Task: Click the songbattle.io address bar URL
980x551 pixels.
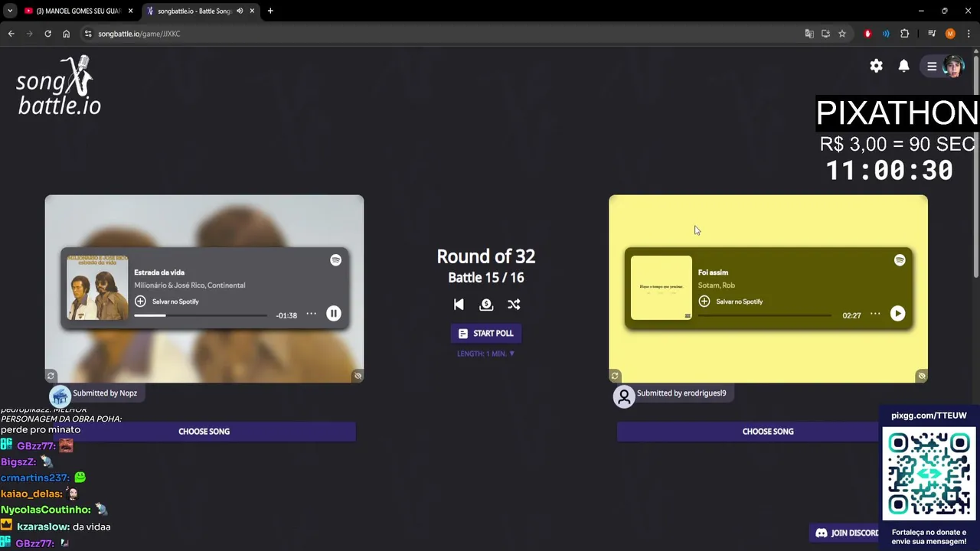Action: (x=139, y=34)
